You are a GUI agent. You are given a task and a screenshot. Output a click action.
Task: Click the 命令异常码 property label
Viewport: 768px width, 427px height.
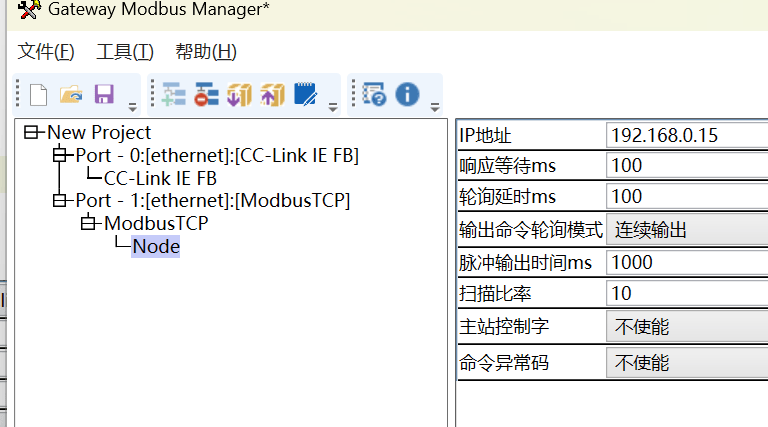tap(504, 362)
